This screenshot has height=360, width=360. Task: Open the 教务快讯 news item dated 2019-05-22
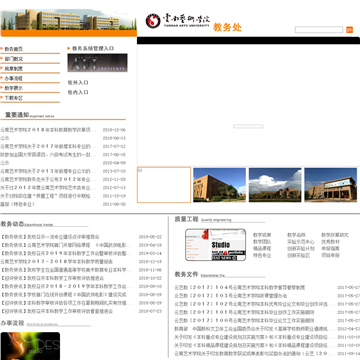(x=50, y=237)
